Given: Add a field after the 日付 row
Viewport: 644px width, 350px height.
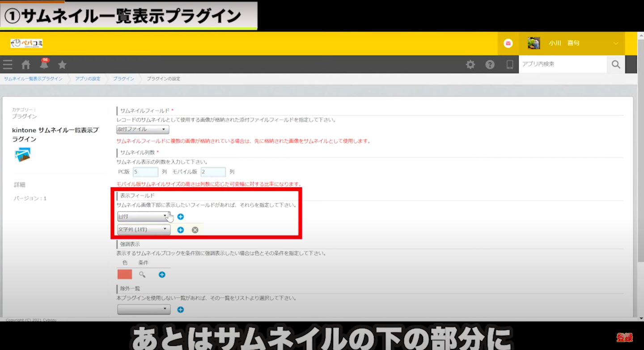Looking at the screenshot, I should [181, 217].
